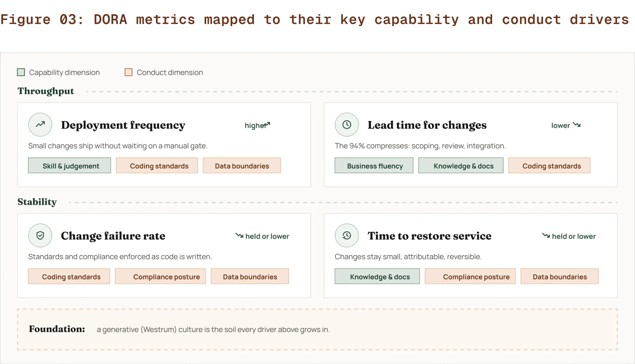
Task: Click Knowledge & docs under Time to restore
Action: point(377,276)
